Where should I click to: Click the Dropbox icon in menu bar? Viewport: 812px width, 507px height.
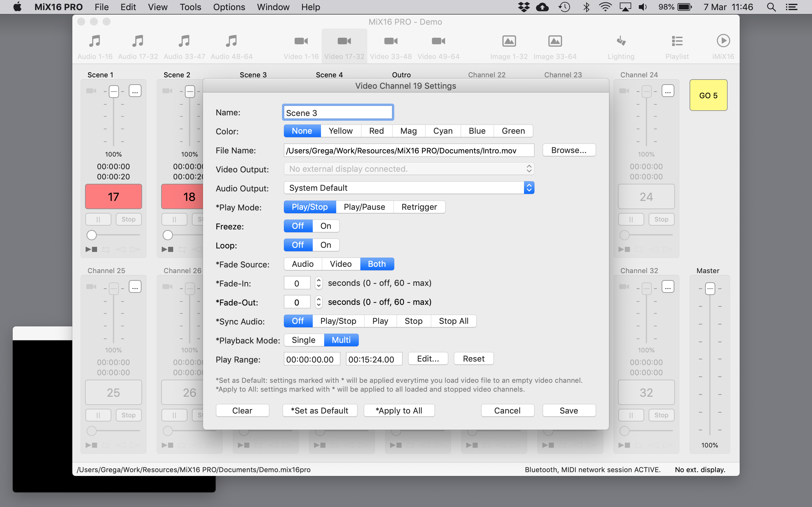[523, 7]
